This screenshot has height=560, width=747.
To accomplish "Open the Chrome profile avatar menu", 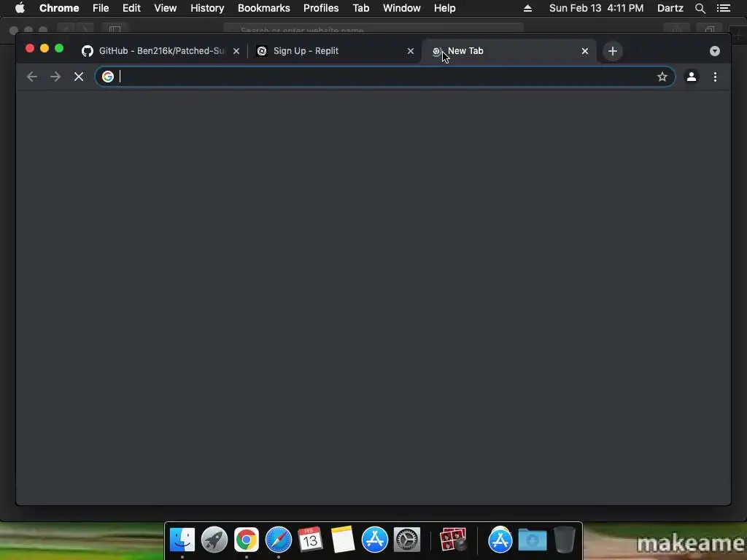I will click(692, 77).
